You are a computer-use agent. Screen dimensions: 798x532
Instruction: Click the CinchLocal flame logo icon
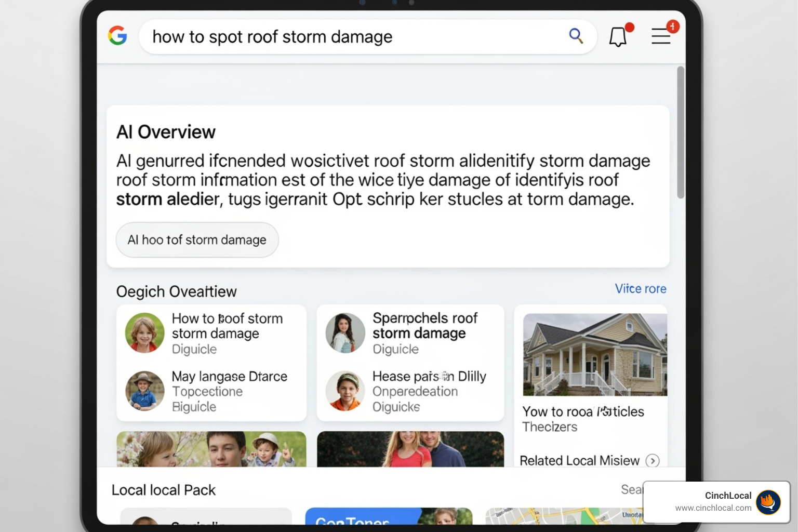pos(768,502)
